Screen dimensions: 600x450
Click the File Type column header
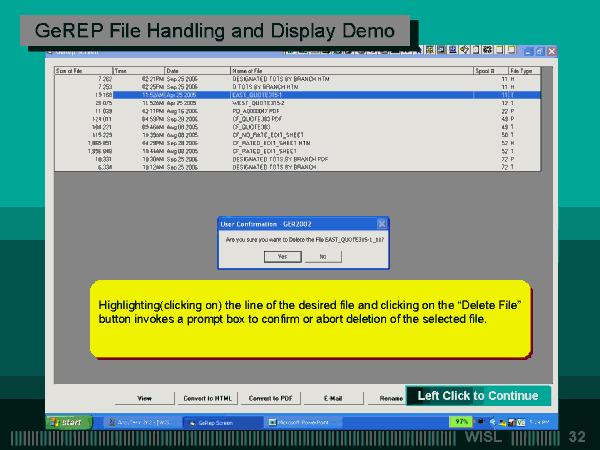tap(524, 71)
